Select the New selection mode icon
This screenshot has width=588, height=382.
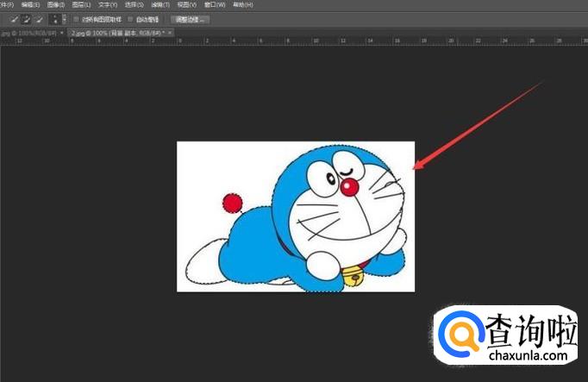tap(15, 19)
